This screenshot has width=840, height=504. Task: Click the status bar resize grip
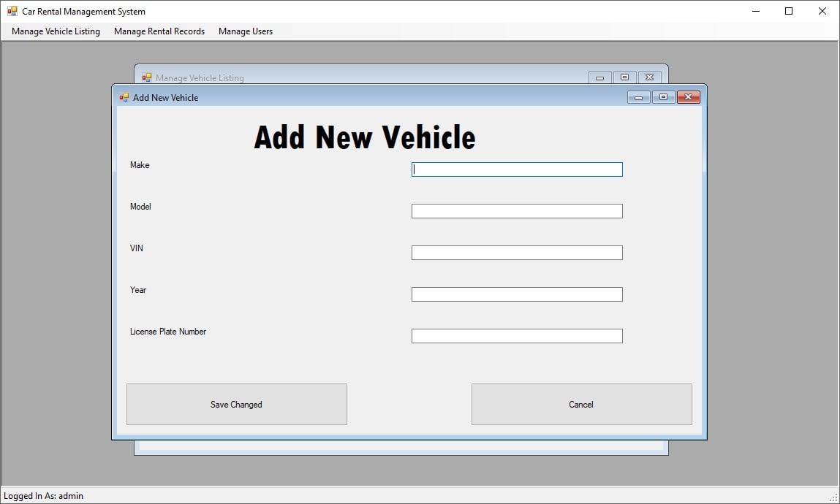[833, 497]
